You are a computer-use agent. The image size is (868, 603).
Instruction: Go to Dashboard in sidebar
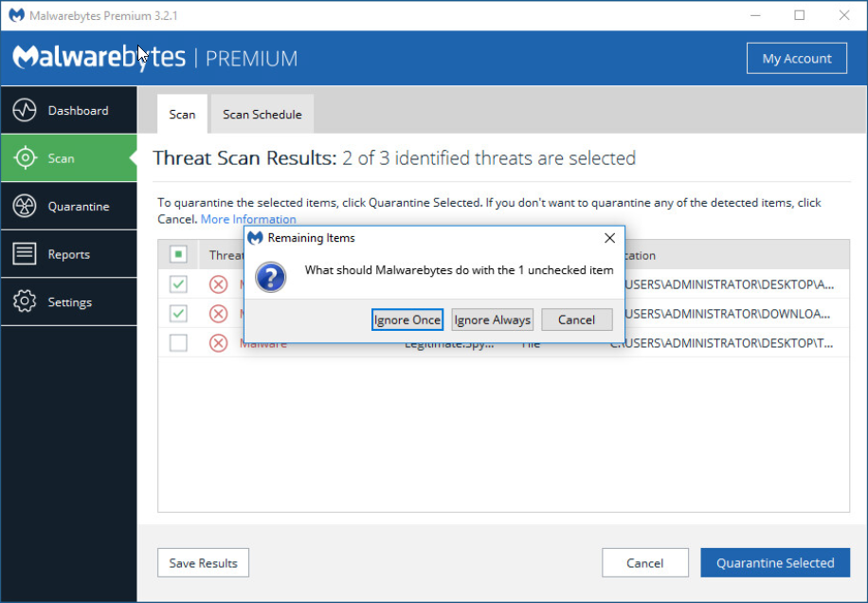68,110
